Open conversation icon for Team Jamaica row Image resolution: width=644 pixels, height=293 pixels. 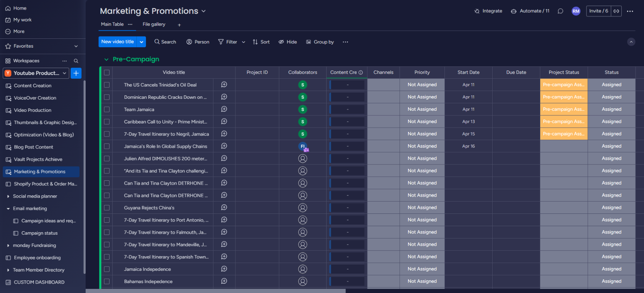pos(224,109)
